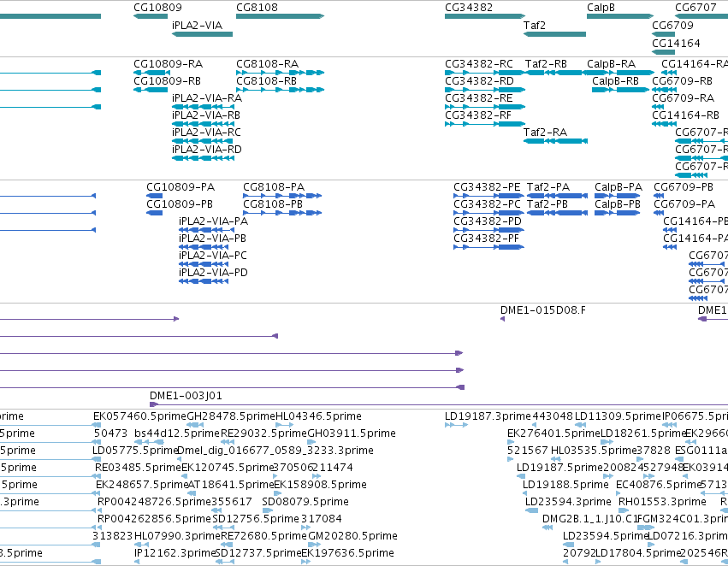The image size is (728, 566).
Task: Select the DME1-003J01 clone feature
Action: point(439,404)
